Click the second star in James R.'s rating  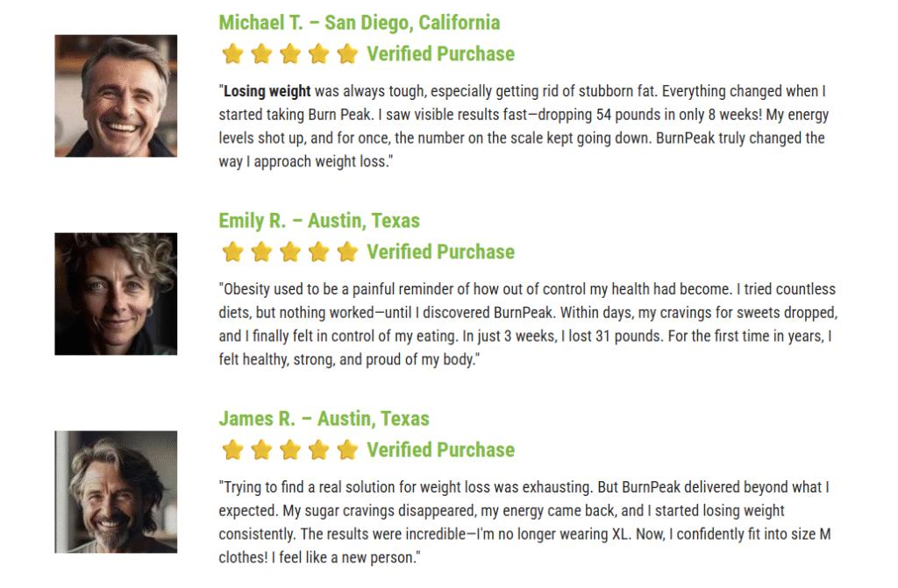[261, 450]
